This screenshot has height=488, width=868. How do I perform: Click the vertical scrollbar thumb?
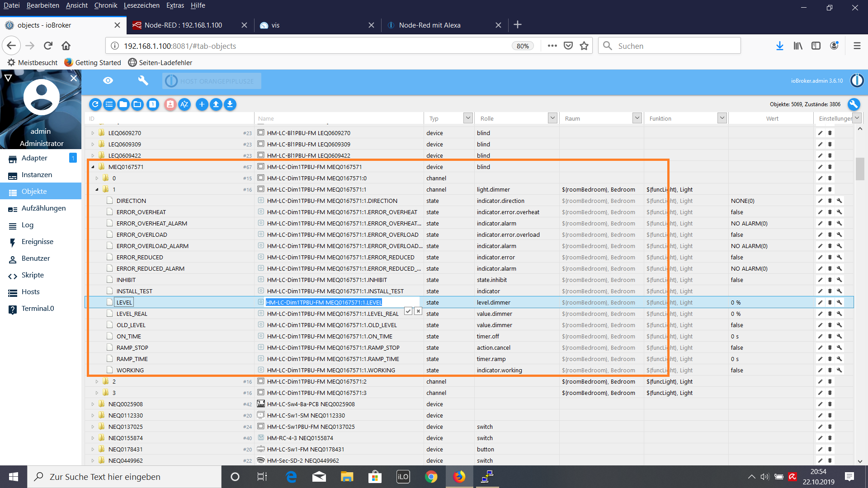point(859,168)
